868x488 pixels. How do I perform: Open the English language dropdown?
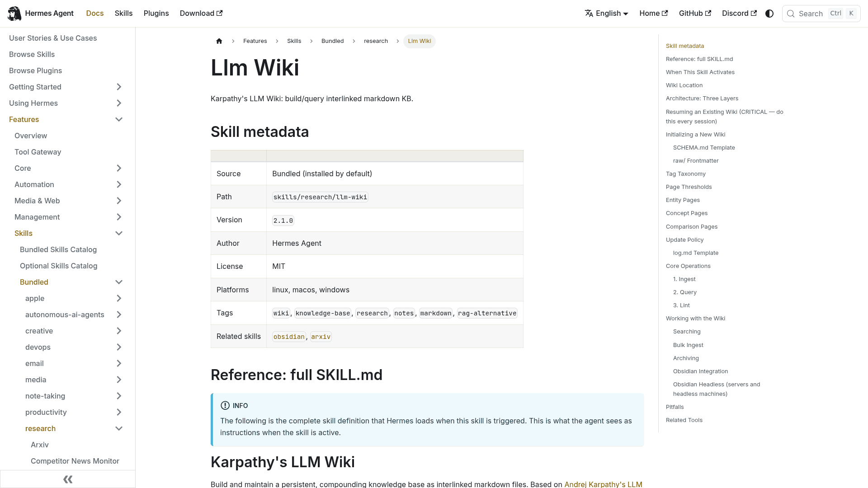click(606, 13)
